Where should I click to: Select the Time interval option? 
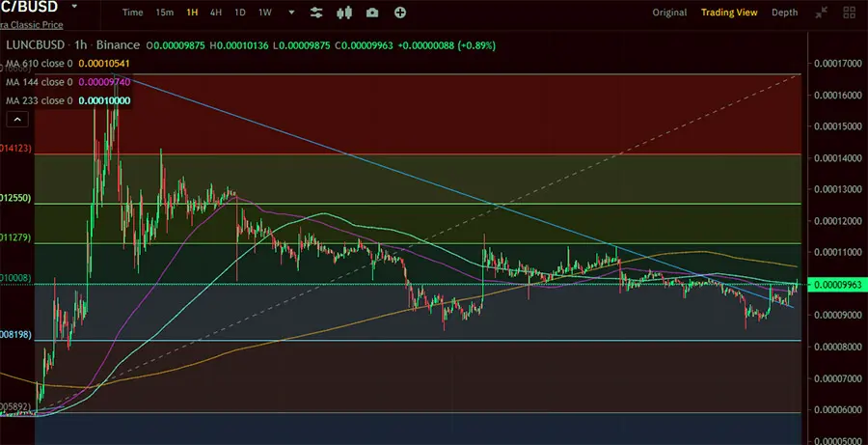[x=132, y=13]
